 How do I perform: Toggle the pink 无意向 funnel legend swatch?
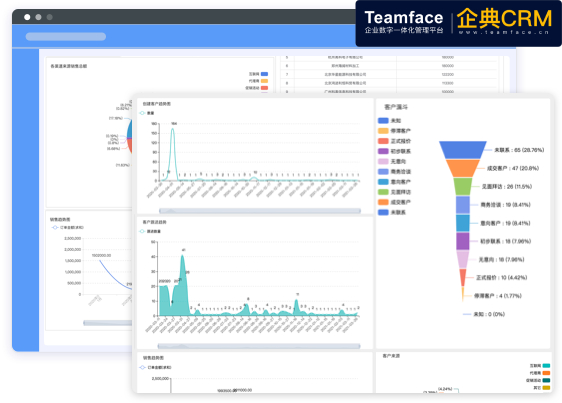(x=383, y=161)
